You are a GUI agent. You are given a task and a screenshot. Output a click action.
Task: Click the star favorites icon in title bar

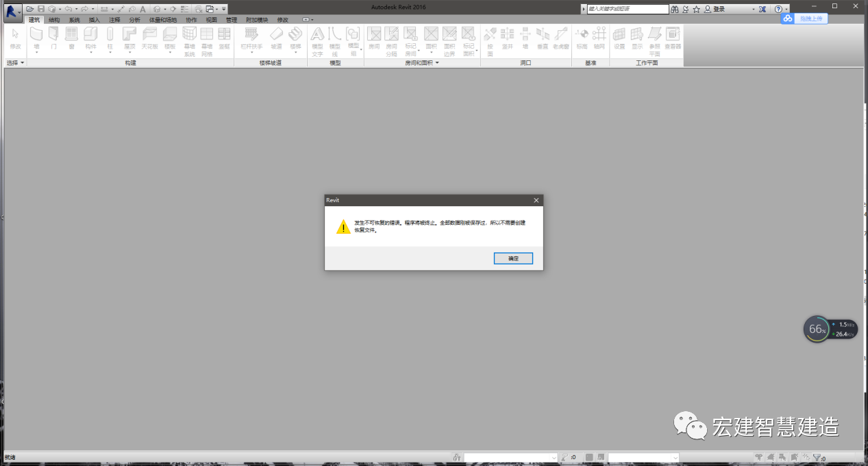click(x=696, y=9)
